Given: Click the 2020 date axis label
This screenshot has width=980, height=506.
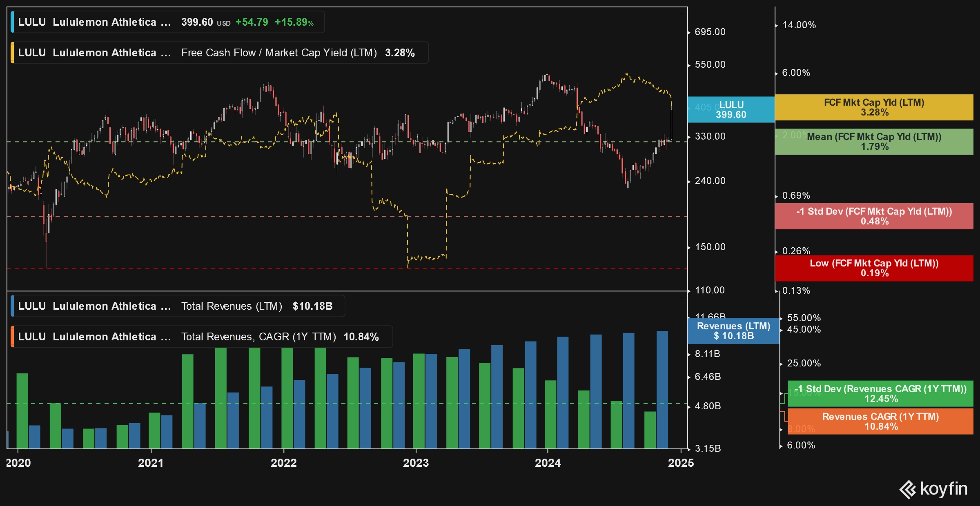Looking at the screenshot, I should coord(18,463).
